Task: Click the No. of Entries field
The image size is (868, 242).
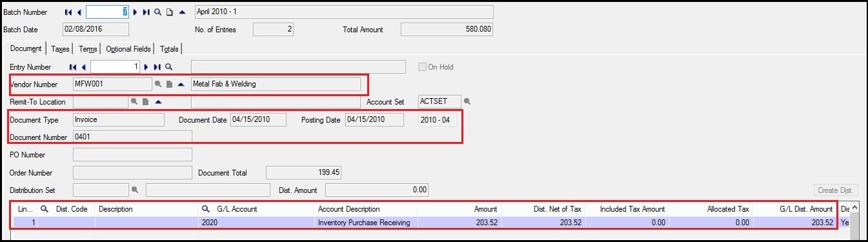Action: [274, 29]
